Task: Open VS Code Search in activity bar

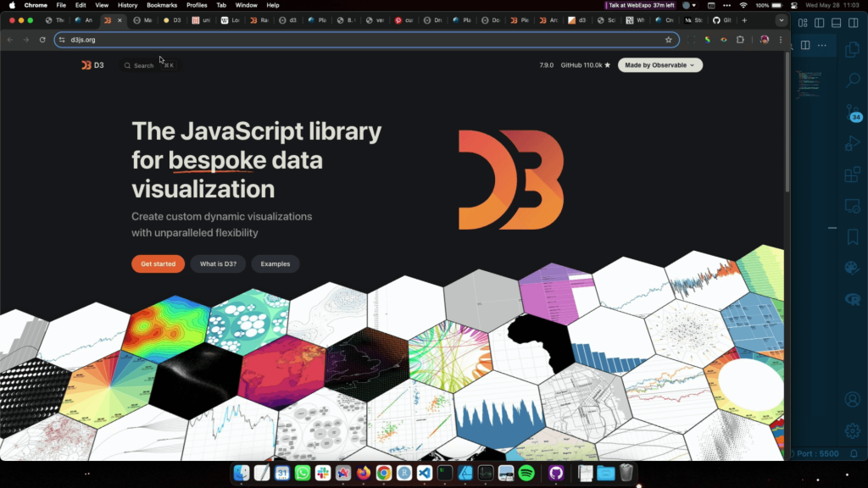Action: point(853,80)
